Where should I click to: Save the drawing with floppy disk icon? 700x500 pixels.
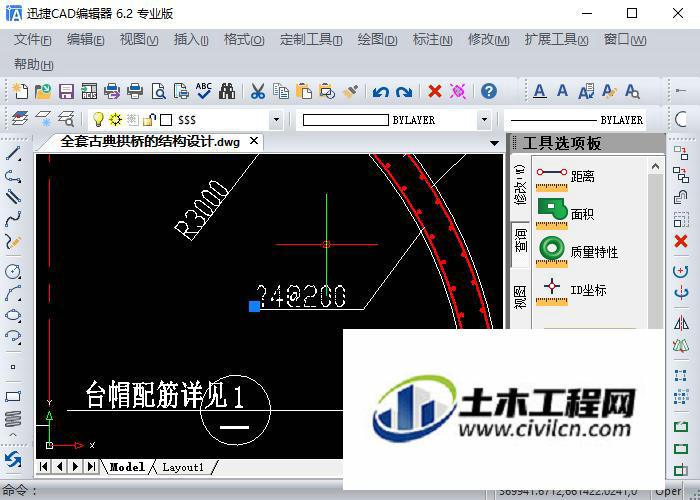66,92
